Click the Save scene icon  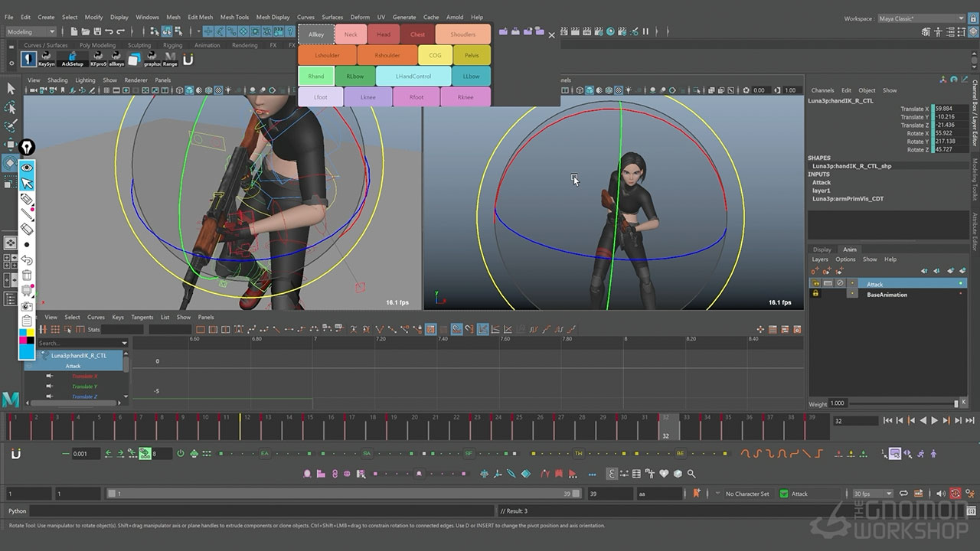click(97, 31)
